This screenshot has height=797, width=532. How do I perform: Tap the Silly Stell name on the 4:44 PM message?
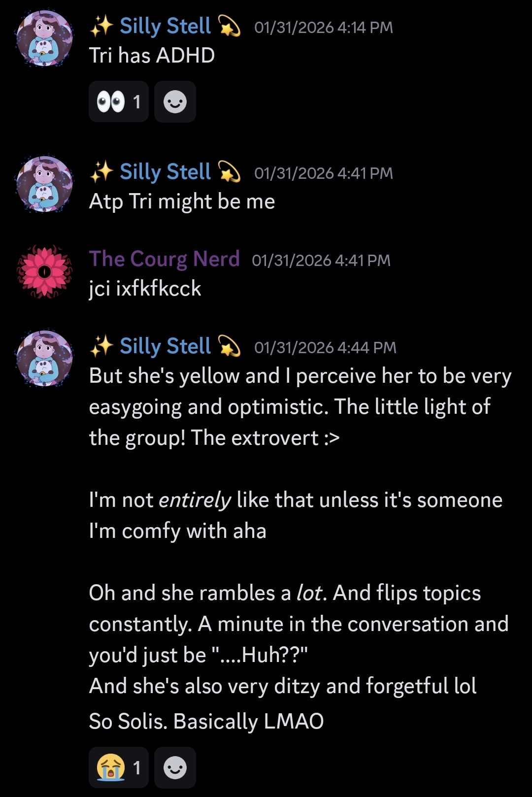pos(165,346)
